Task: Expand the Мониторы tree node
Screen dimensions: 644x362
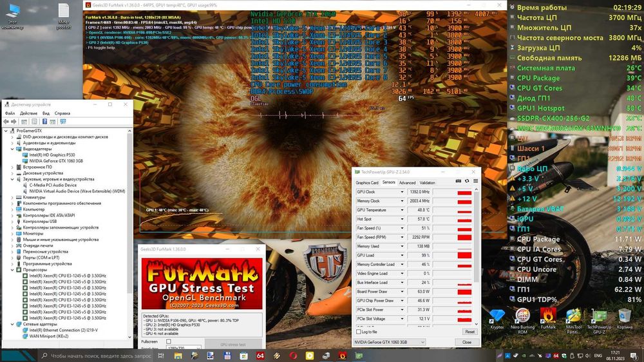Action: click(x=12, y=233)
